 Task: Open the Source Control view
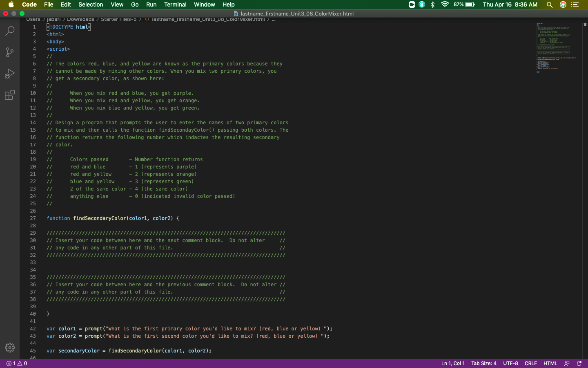pyautogui.click(x=10, y=52)
